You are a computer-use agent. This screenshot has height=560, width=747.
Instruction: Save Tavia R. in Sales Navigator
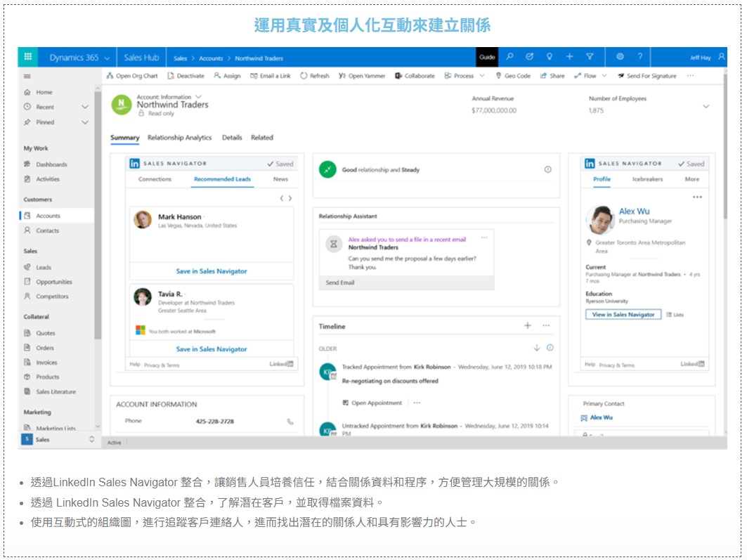212,349
